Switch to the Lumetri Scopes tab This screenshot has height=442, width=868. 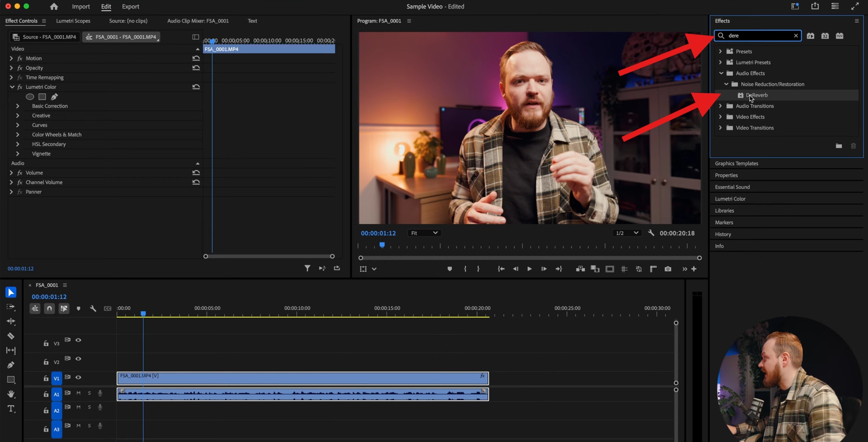[73, 20]
